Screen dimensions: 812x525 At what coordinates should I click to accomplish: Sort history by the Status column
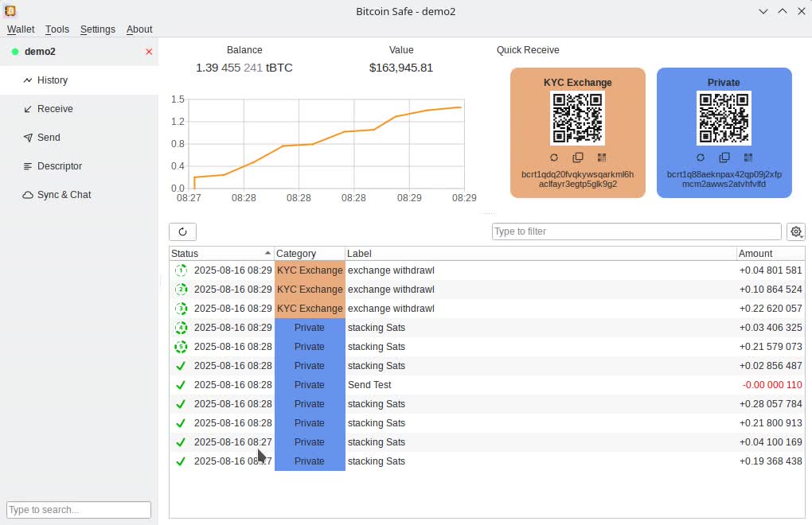[x=221, y=254]
